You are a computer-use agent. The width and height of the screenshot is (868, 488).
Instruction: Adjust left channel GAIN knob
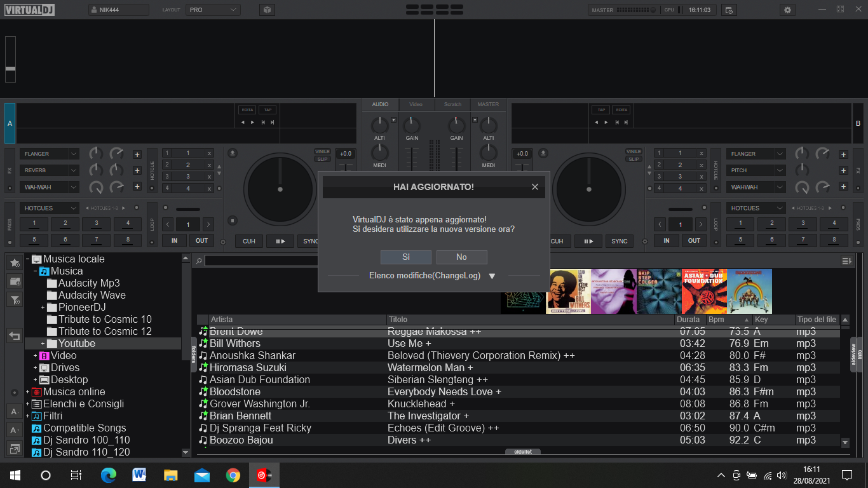tap(412, 125)
